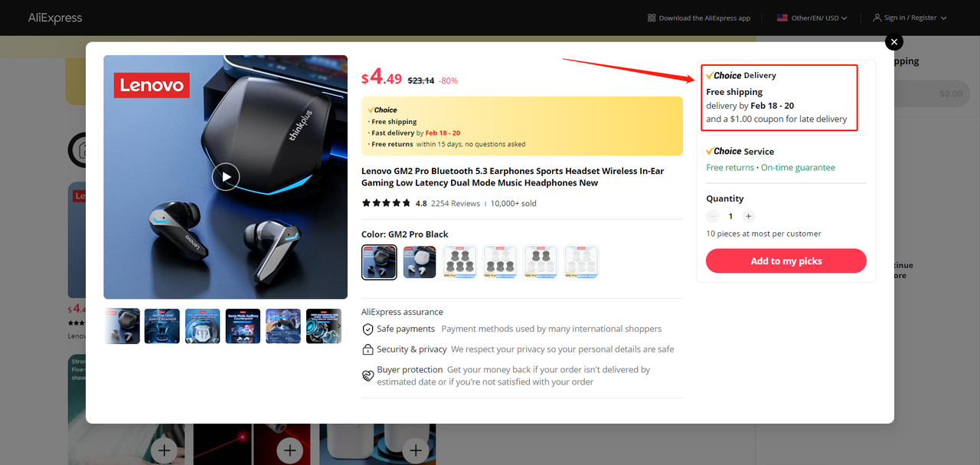980x465 pixels.
Task: Click the $4.49 sale price
Action: coord(381,77)
